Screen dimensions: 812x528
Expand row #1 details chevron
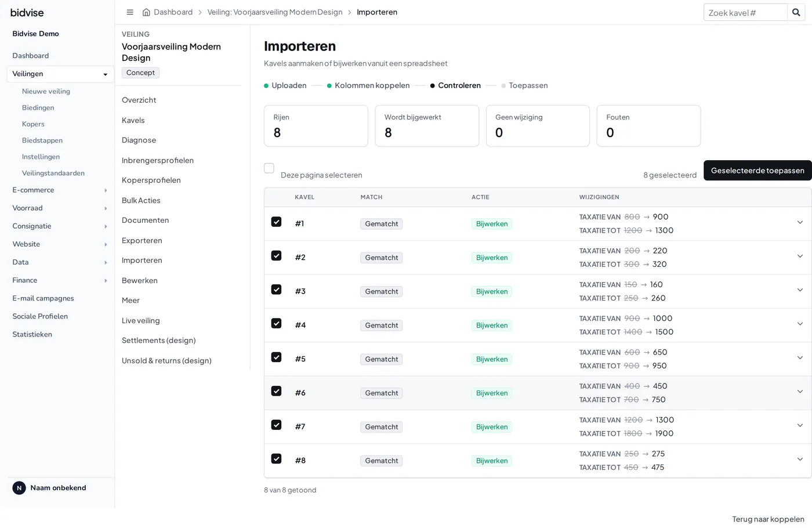[800, 223]
